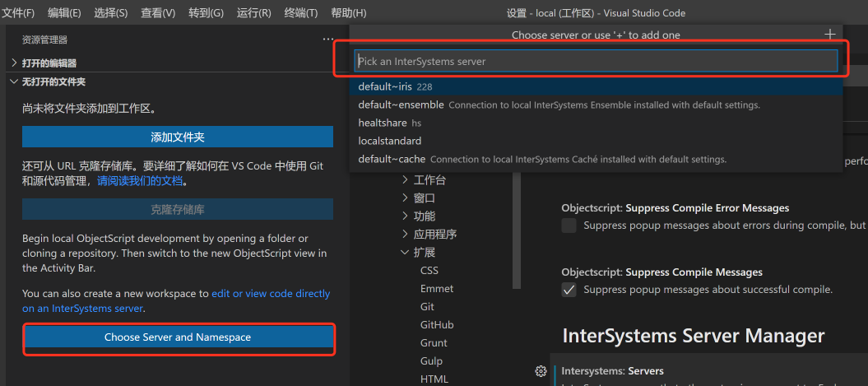Open the 帮助(H) menu
The image size is (868, 386).
coord(348,12)
